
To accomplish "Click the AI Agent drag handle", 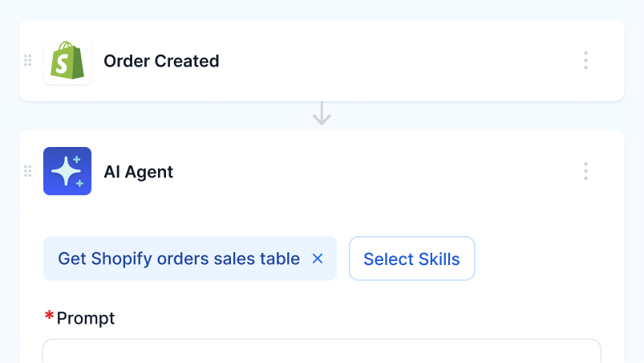I will click(x=28, y=171).
